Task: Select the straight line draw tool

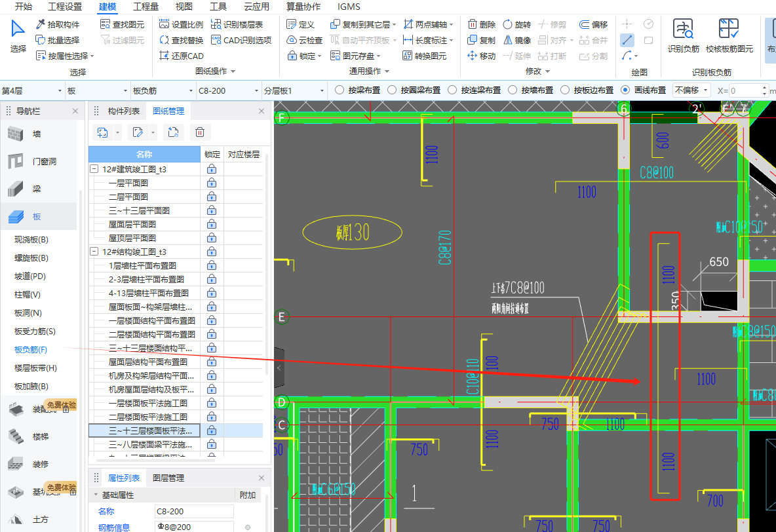Action: pyautogui.click(x=627, y=40)
